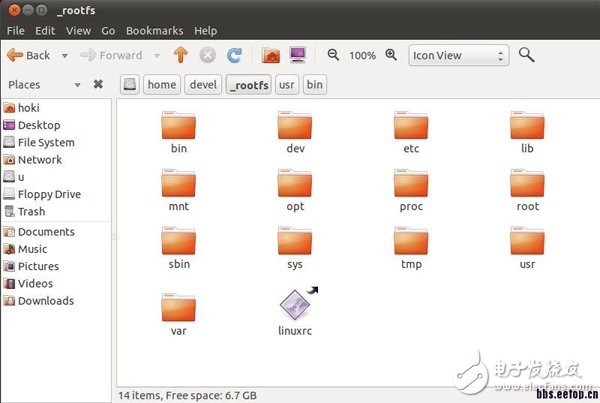Viewport: 600px width, 403px height.
Task: Close the Places sidebar pane
Action: click(98, 84)
